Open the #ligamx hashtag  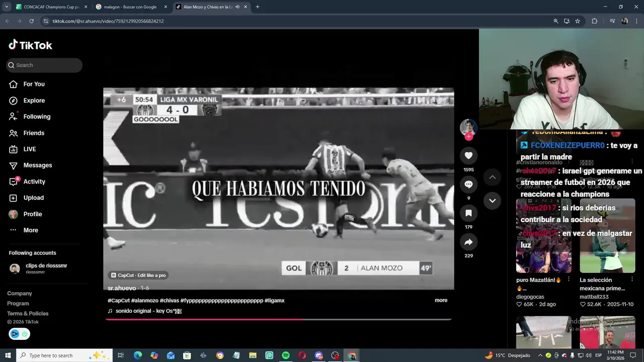click(275, 301)
